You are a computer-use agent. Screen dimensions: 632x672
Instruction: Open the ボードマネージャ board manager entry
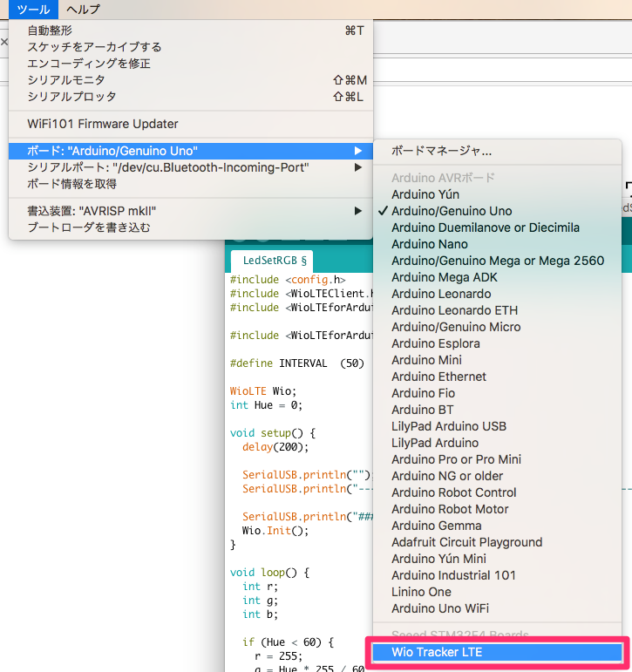[x=441, y=150]
